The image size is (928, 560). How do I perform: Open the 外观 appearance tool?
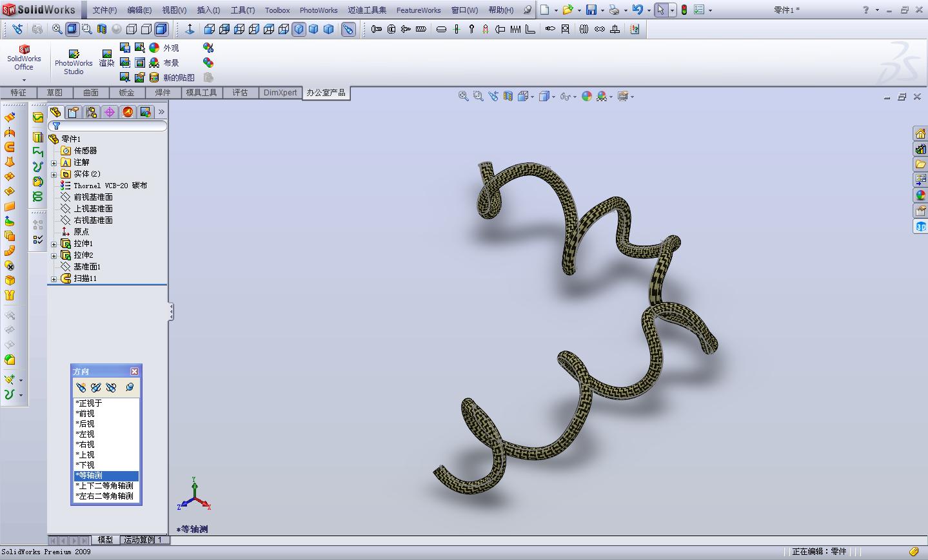[164, 48]
